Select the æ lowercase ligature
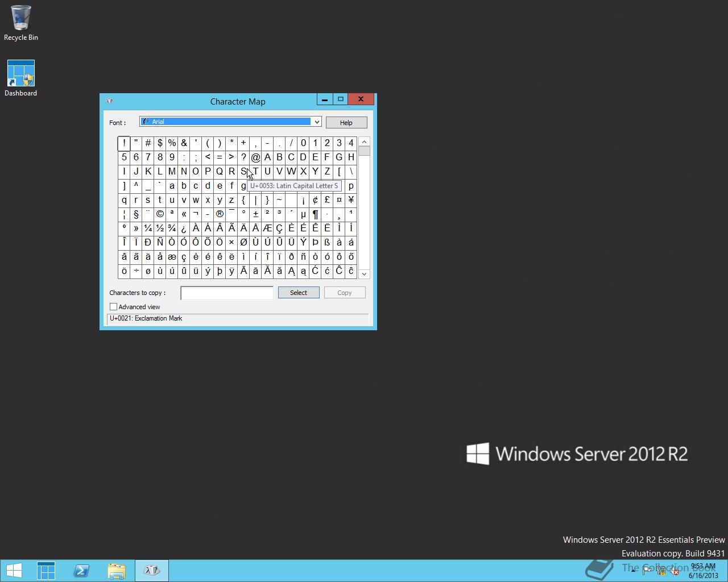 coord(172,257)
